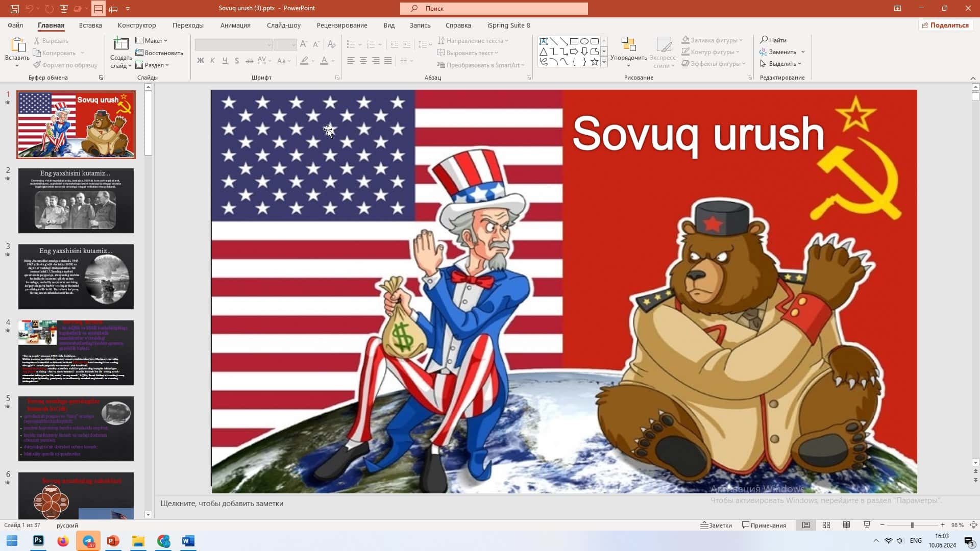The height and width of the screenshot is (551, 980).
Task: Increase font size with the large A icon
Action: (304, 44)
